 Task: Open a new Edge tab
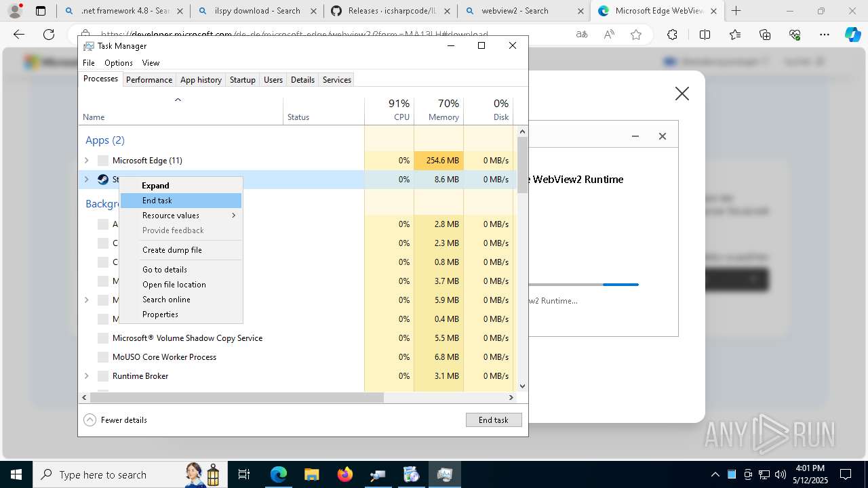point(736,11)
